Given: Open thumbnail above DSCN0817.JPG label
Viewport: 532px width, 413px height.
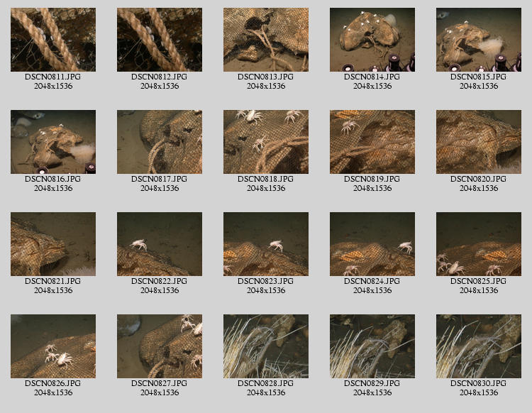Looking at the screenshot, I should point(160,142).
